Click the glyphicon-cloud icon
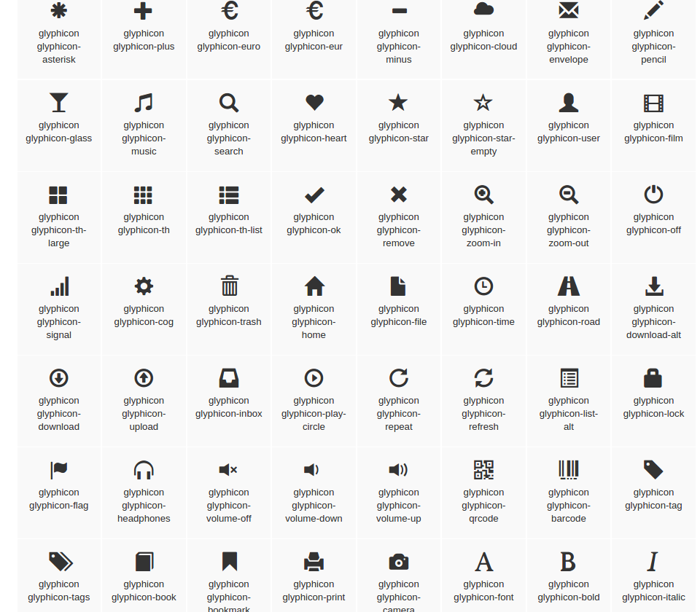This screenshot has height=612, width=700. [483, 9]
